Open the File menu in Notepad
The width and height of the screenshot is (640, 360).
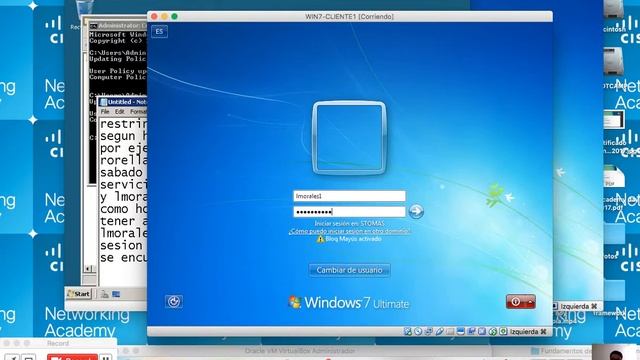click(x=105, y=111)
